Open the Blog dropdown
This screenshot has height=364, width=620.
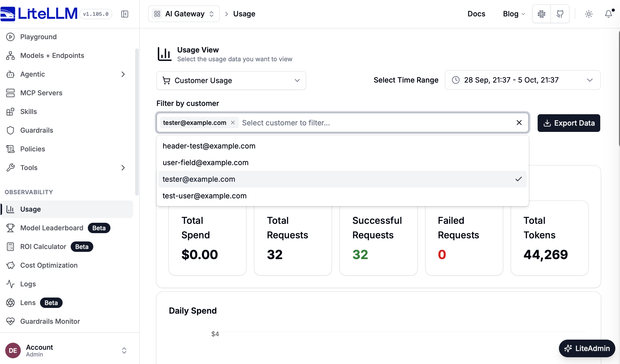[x=514, y=14]
